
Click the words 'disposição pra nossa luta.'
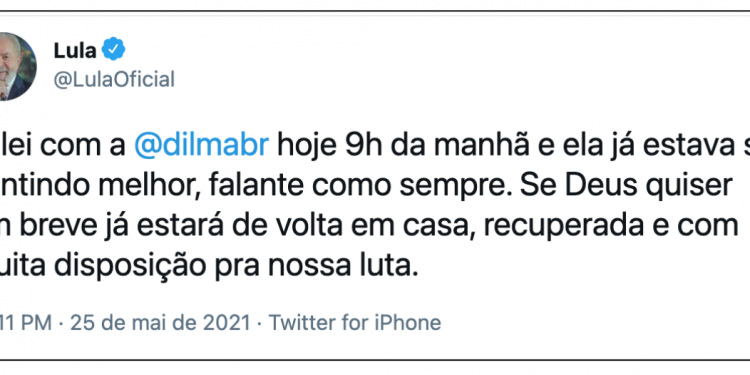coord(236,267)
